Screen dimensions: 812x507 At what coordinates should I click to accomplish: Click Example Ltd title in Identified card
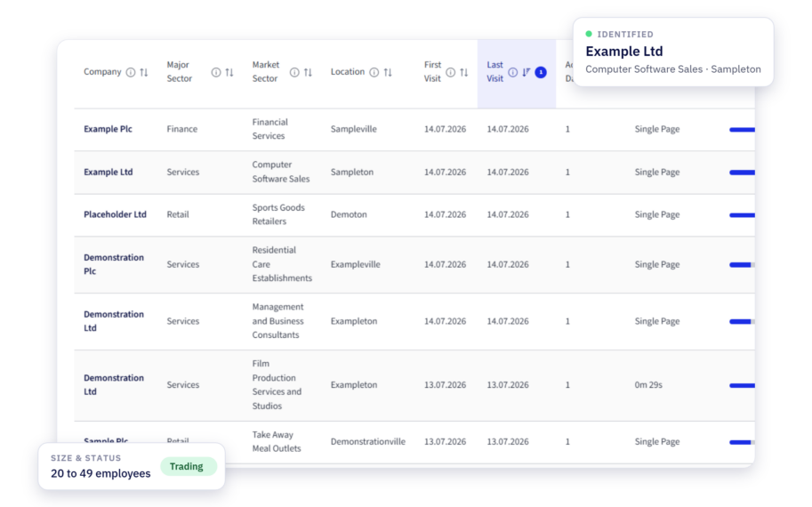(x=624, y=52)
